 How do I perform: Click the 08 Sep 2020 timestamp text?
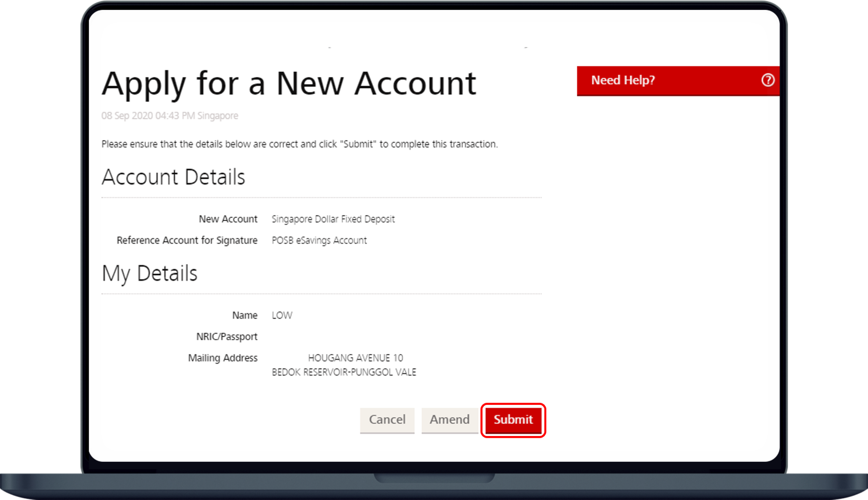tap(169, 116)
